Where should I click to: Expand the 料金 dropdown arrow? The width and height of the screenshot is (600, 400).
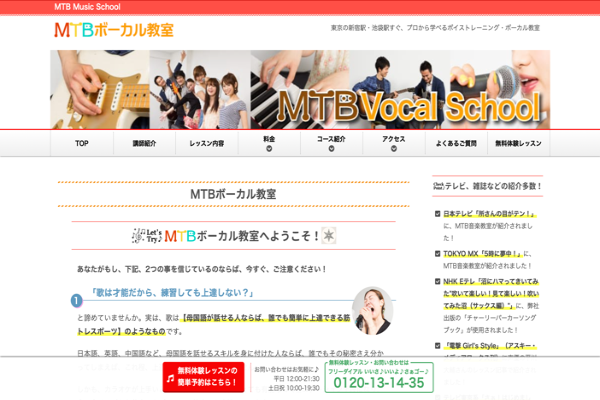click(269, 149)
